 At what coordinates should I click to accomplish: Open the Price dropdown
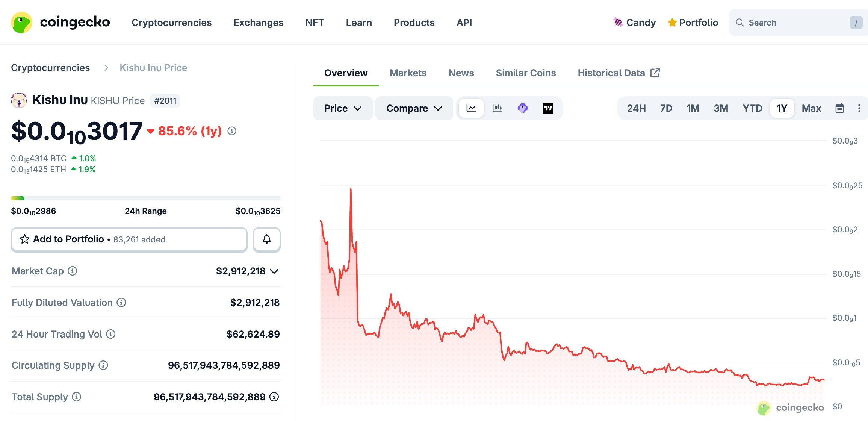tap(342, 108)
